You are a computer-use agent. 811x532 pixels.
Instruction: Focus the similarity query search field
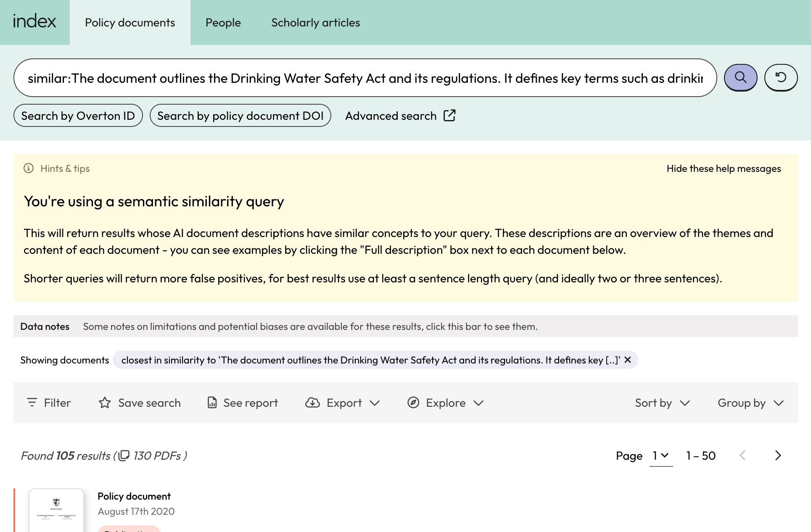365,78
